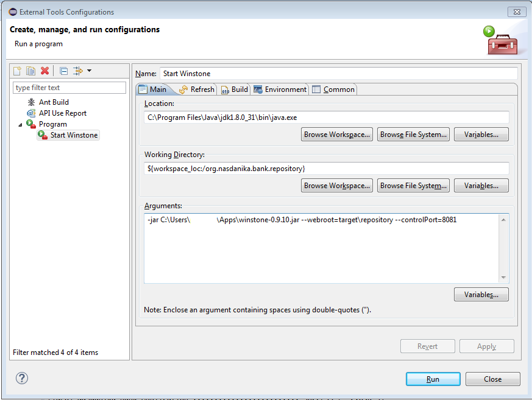The width and height of the screenshot is (532, 400).
Task: Delete selected configuration with red X icon
Action: click(44, 71)
